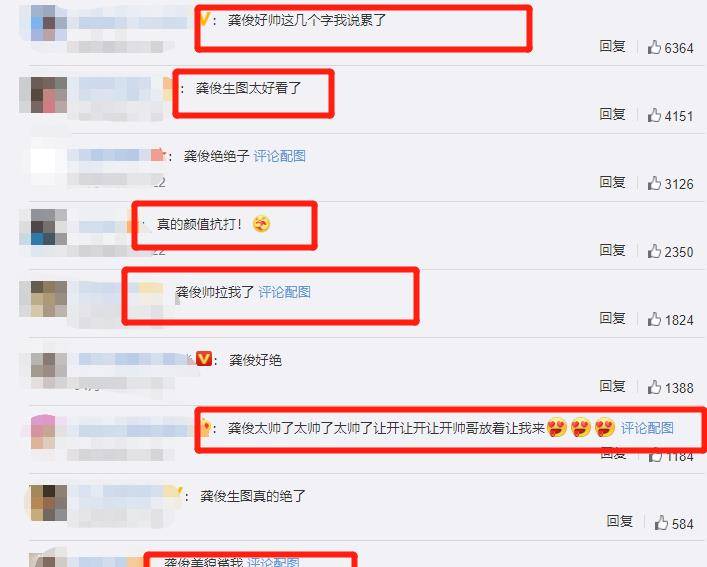Viewport: 707px width, 567px height.
Task: Like the 龚俊好绝 comment with 1388 likes
Action: pos(654,387)
